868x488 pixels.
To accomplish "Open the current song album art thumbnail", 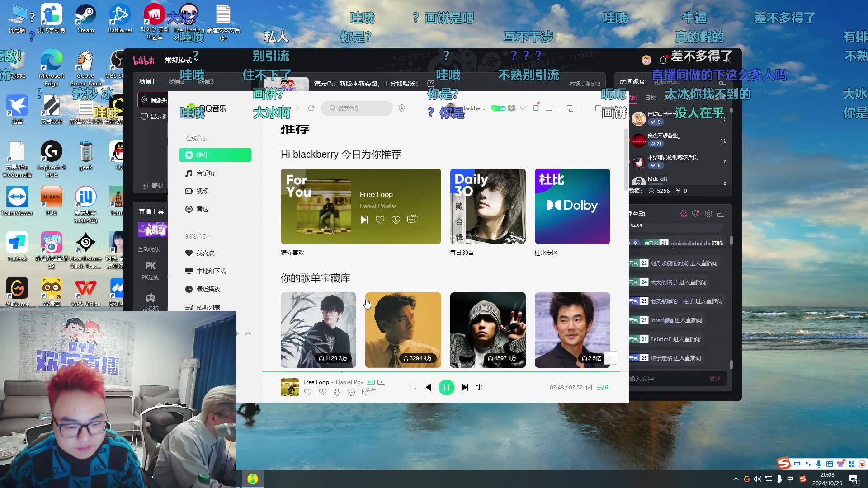I will coord(290,387).
